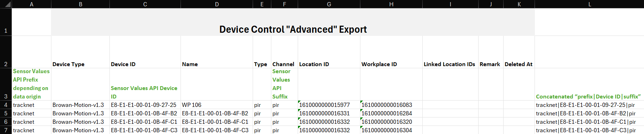Select Workplace ID 1610000000016083

pos(391,105)
